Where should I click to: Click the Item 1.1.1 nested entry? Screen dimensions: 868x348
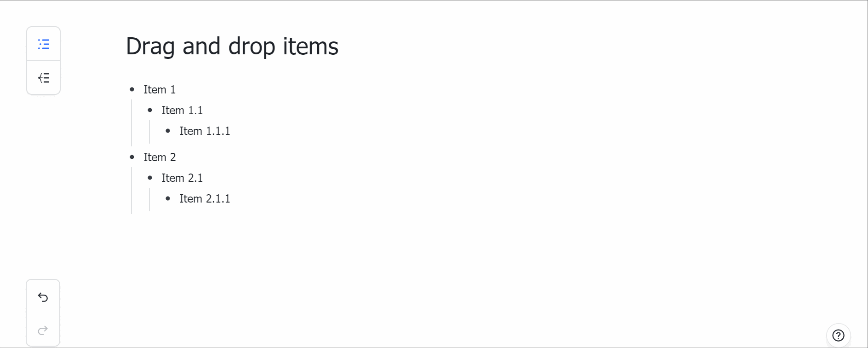(x=205, y=131)
